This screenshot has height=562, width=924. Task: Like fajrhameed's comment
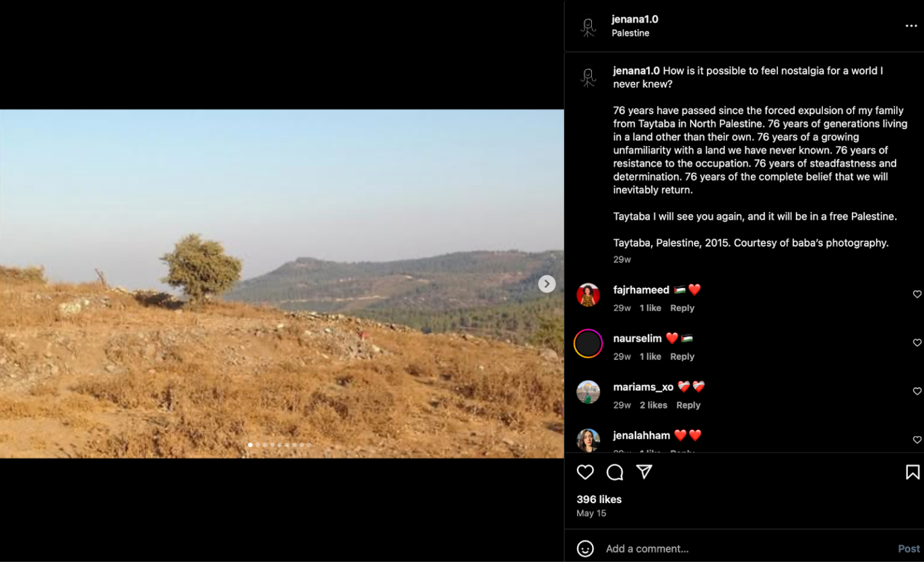(917, 294)
